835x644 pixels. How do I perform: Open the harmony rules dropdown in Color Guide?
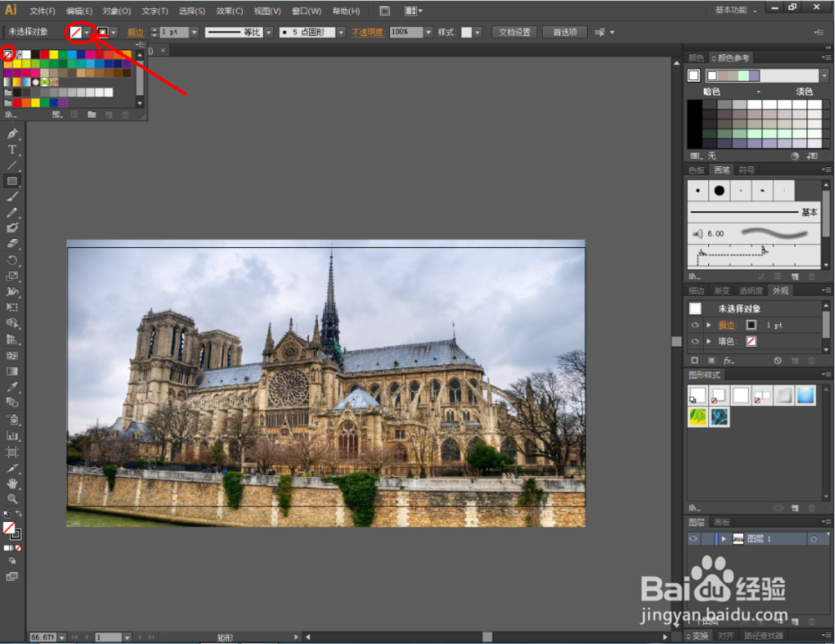(x=824, y=76)
